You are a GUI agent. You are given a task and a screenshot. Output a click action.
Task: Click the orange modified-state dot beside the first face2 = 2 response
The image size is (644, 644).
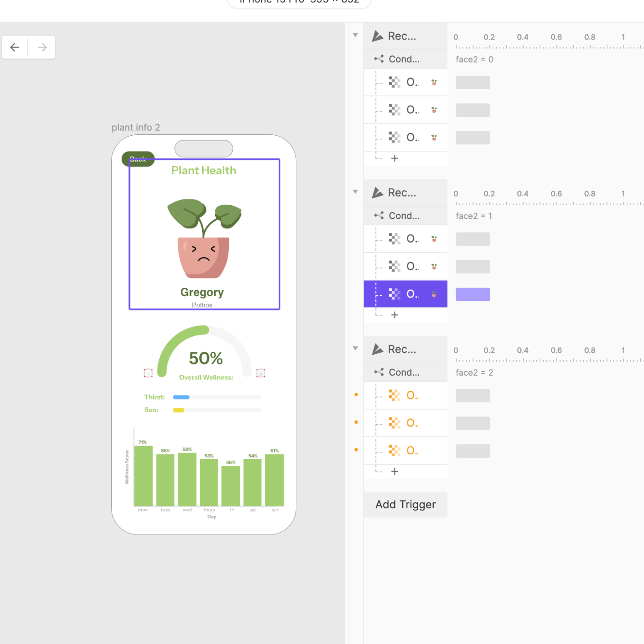pos(356,395)
